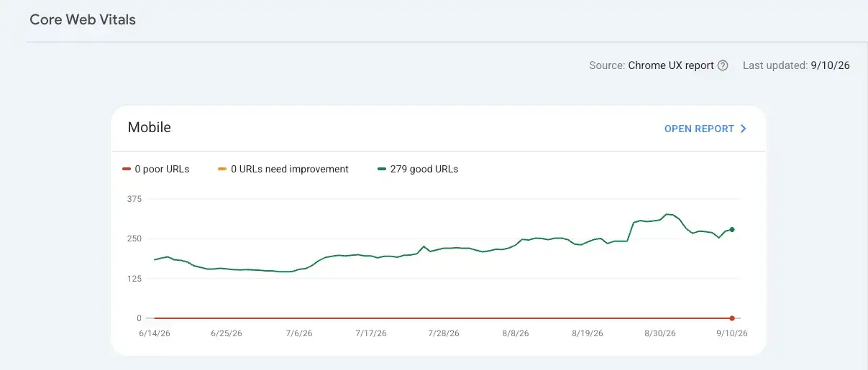Click the Core Web Vitals heading
Viewport: 868px width, 370px height.
[x=83, y=19]
